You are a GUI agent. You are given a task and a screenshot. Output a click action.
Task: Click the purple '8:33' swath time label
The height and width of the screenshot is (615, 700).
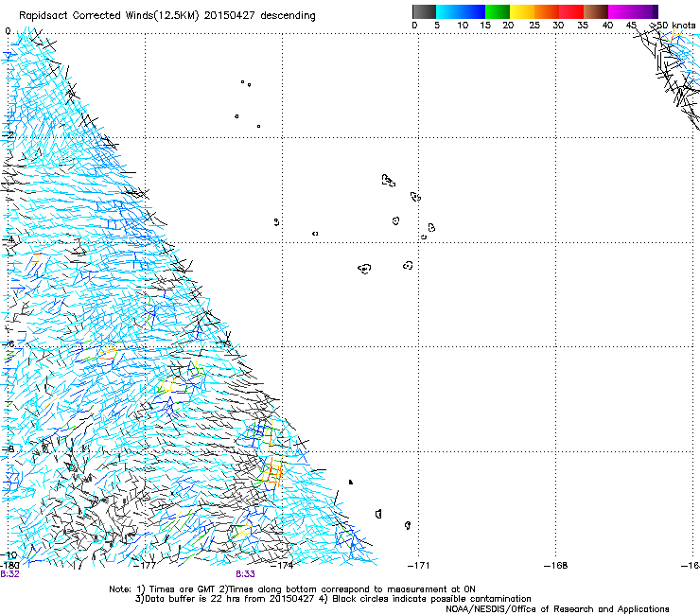(x=246, y=574)
